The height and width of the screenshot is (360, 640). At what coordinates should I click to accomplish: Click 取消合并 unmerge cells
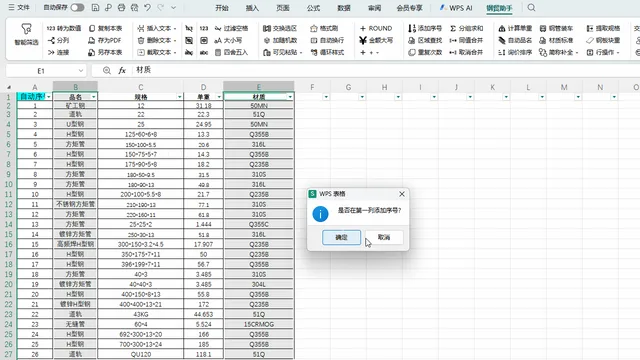(467, 52)
